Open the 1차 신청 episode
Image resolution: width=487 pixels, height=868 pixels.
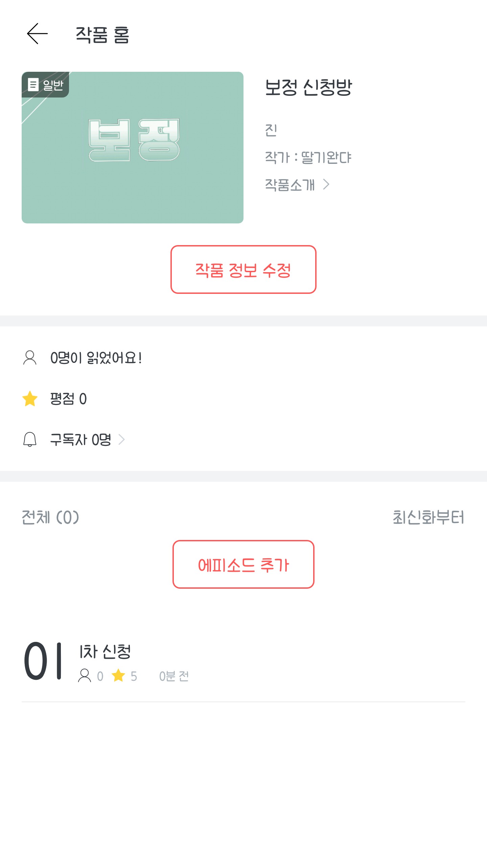[x=105, y=651]
